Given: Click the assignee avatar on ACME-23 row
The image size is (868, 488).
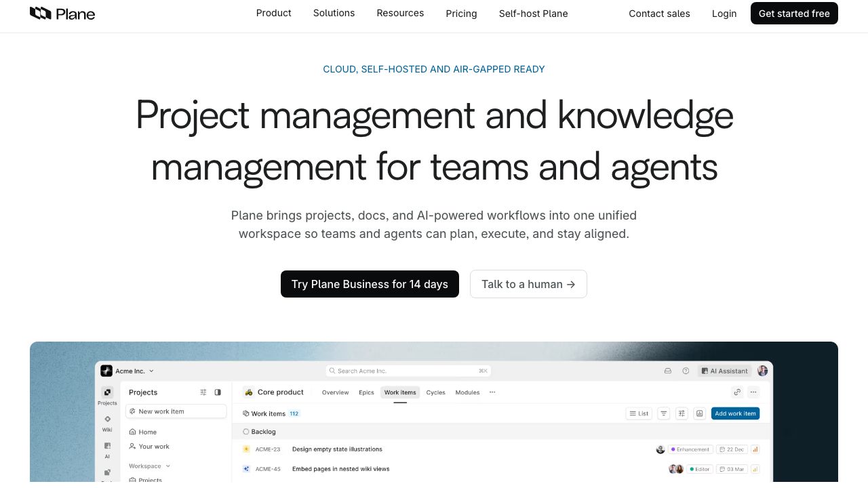Looking at the screenshot, I should [660, 449].
